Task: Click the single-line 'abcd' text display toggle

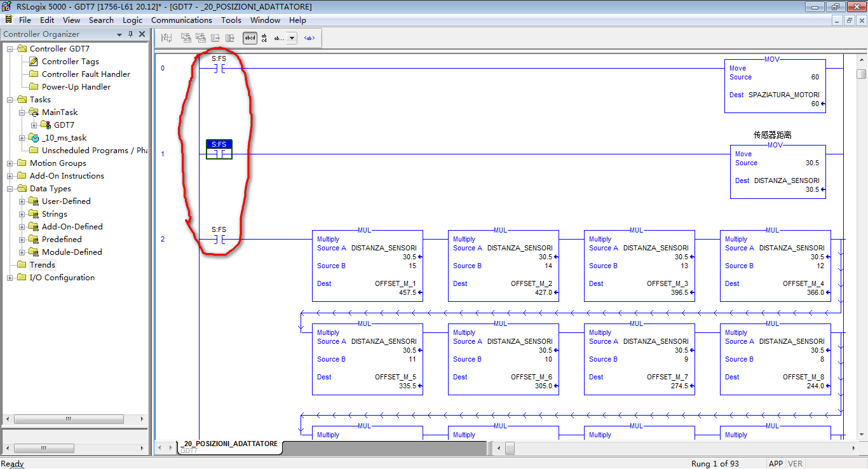Action: coord(250,38)
